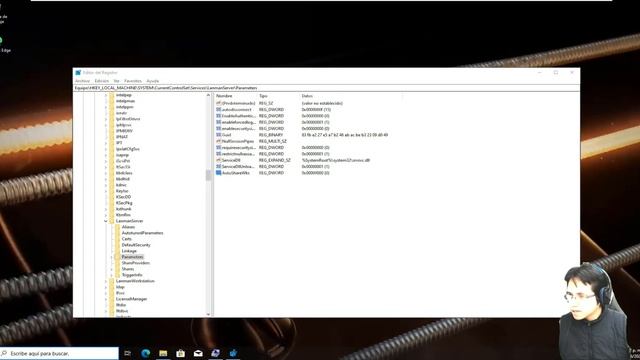Click the Registry Editor icon on the taskbar

pyautogui.click(x=233, y=353)
